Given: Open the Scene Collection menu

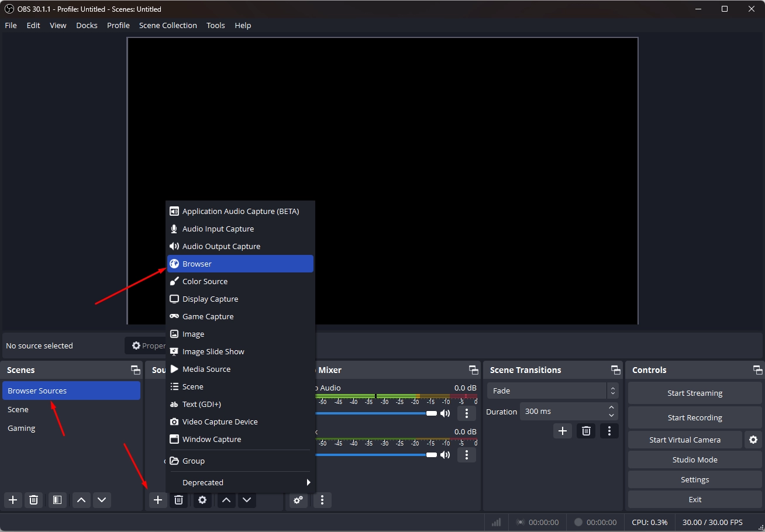Looking at the screenshot, I should pos(168,25).
